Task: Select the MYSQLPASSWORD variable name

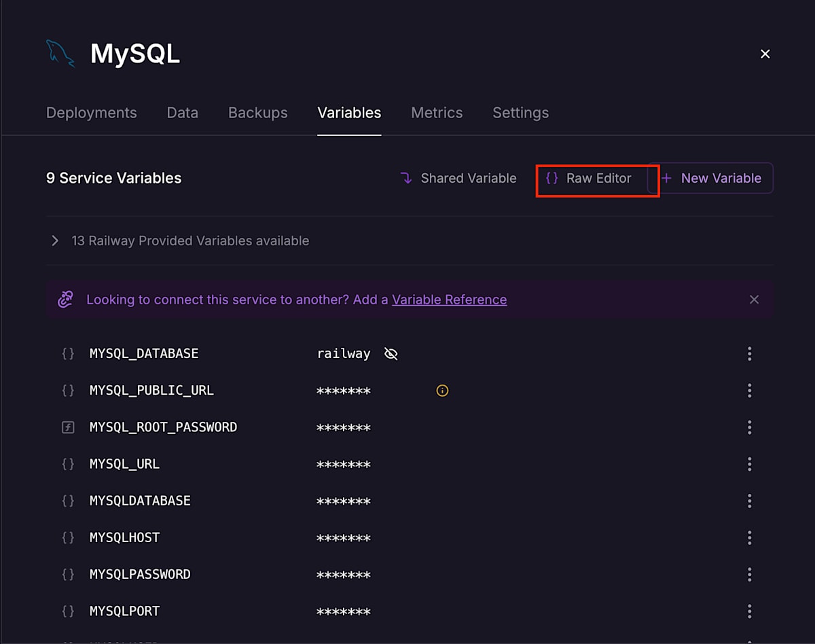Action: coord(140,574)
